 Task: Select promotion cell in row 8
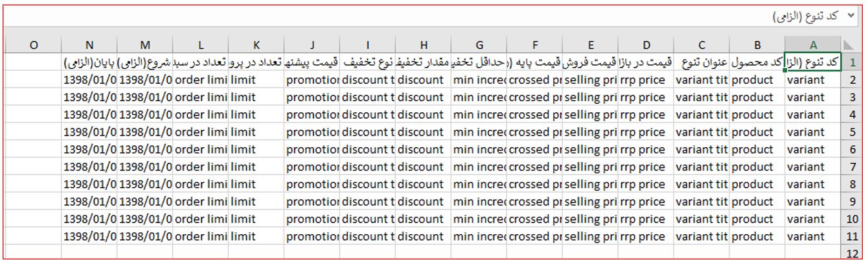pyautogui.click(x=312, y=184)
